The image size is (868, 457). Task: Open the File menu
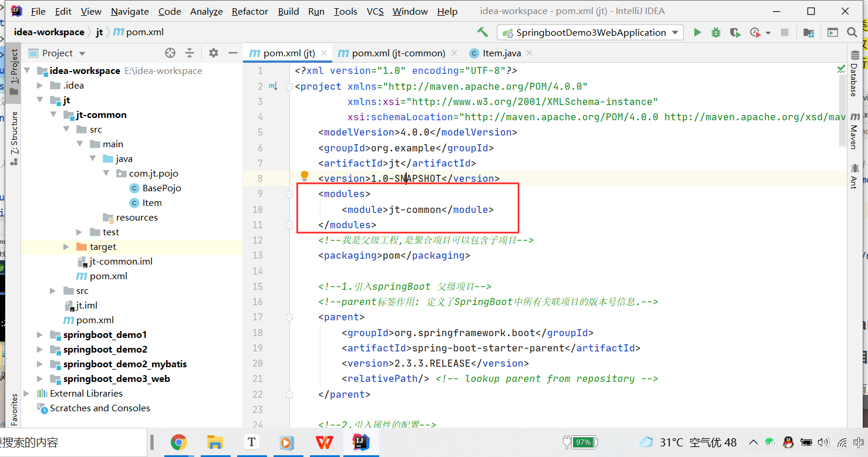(x=38, y=11)
